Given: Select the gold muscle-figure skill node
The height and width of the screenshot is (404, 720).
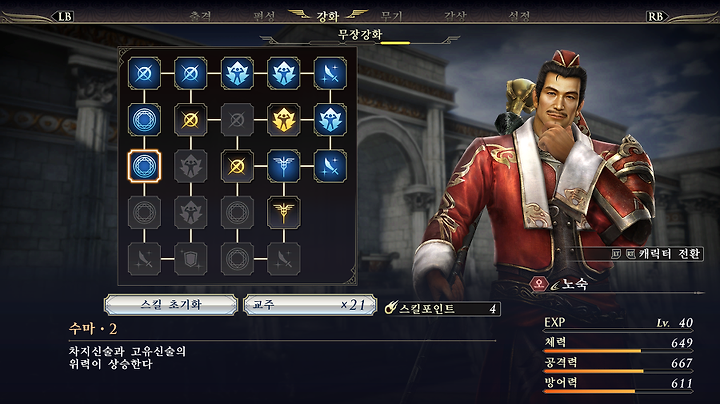Looking at the screenshot, I should pos(283,120).
